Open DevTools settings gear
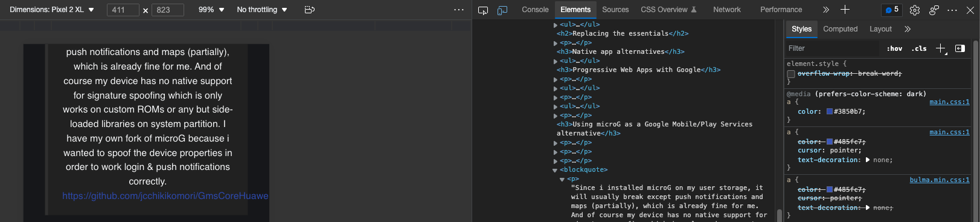The height and width of the screenshot is (222, 980). pos(914,10)
